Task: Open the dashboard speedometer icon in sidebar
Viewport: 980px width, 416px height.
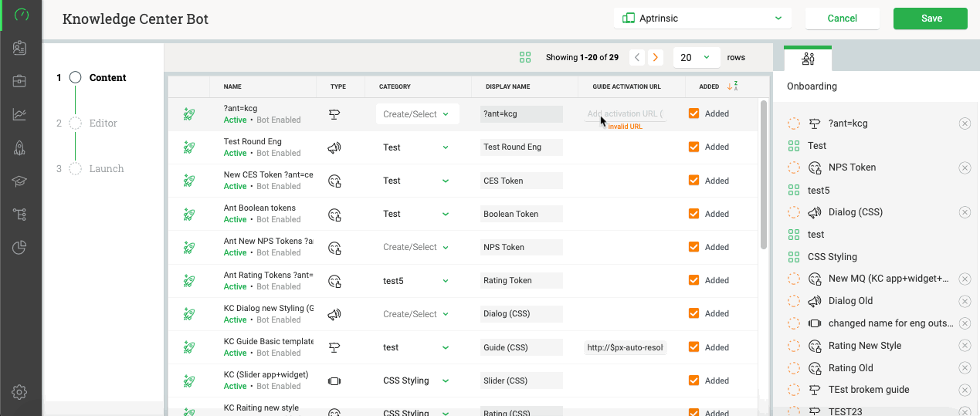Action: pyautogui.click(x=21, y=15)
